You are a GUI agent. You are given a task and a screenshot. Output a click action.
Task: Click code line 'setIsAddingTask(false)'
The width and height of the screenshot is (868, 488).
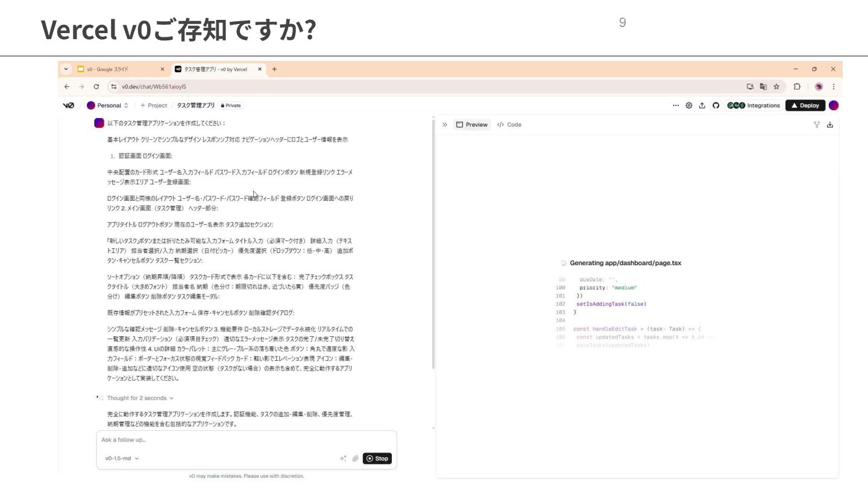[x=611, y=304]
